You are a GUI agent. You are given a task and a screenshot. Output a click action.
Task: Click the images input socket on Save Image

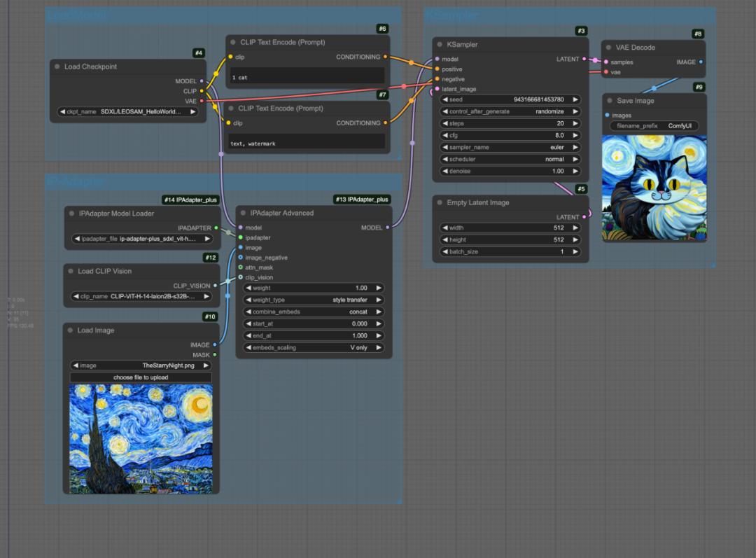607,116
